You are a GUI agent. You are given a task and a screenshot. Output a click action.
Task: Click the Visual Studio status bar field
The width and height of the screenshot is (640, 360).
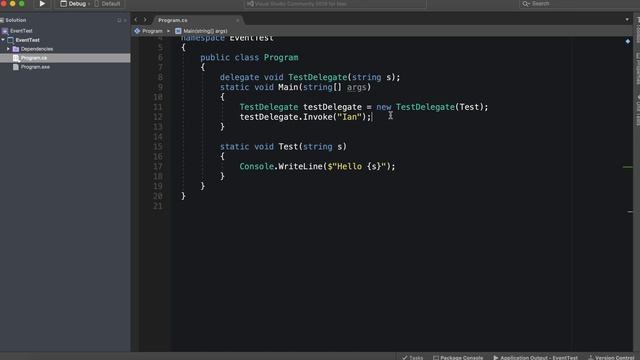pyautogui.click(x=336, y=4)
